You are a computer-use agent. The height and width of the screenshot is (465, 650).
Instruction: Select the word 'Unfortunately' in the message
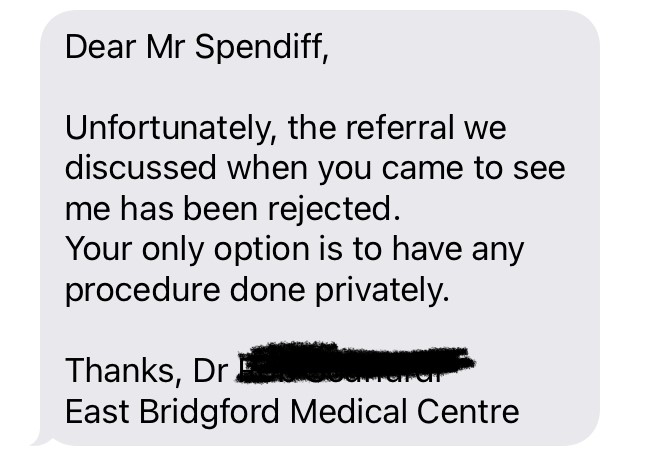click(x=168, y=128)
